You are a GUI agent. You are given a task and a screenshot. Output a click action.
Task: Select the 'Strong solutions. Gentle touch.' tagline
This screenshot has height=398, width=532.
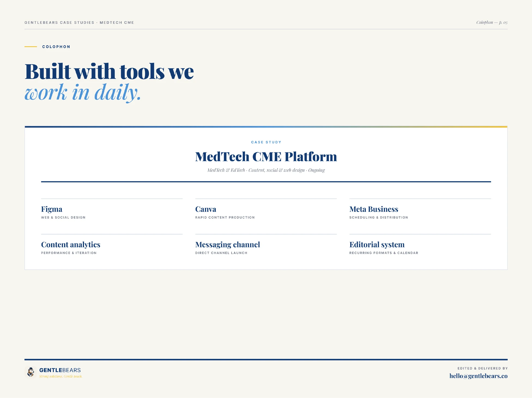[61, 376]
